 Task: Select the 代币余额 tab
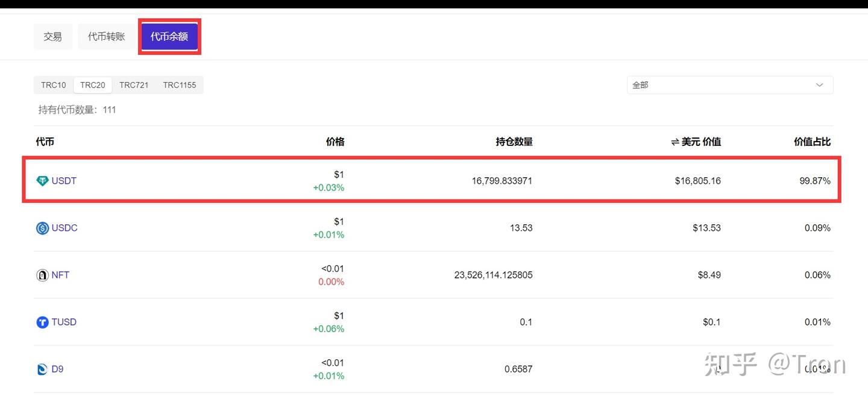169,36
